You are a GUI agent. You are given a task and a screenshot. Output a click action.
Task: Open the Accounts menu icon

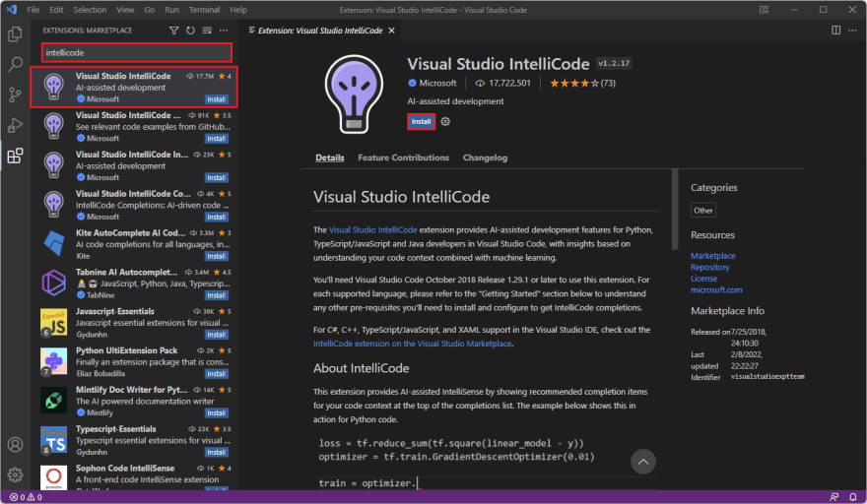(15, 444)
